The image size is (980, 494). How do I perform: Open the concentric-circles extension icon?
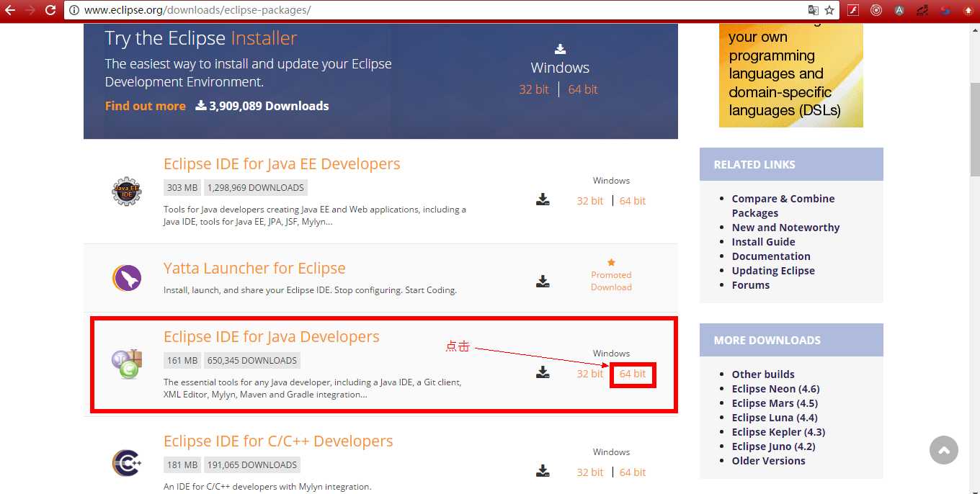(876, 10)
